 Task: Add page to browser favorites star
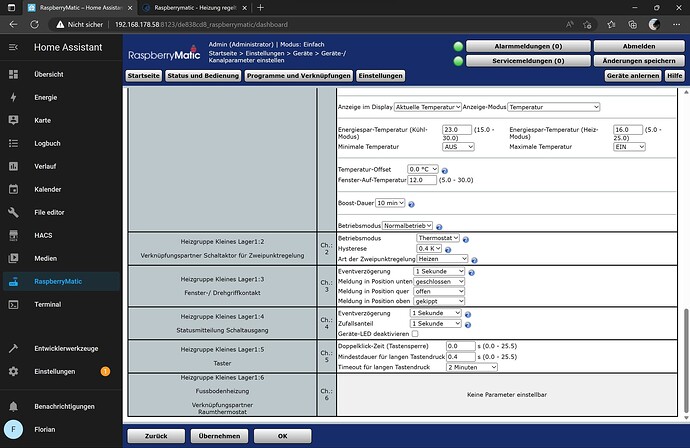[x=587, y=25]
